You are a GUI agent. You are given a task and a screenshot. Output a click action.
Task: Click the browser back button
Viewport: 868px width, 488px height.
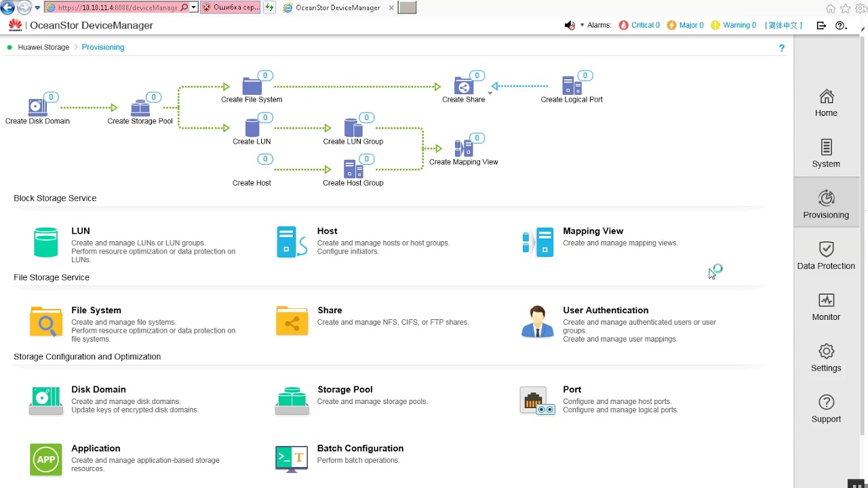[7, 8]
